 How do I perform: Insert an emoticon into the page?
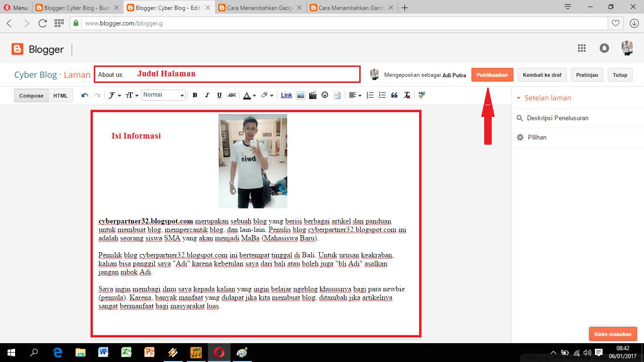pos(325,95)
